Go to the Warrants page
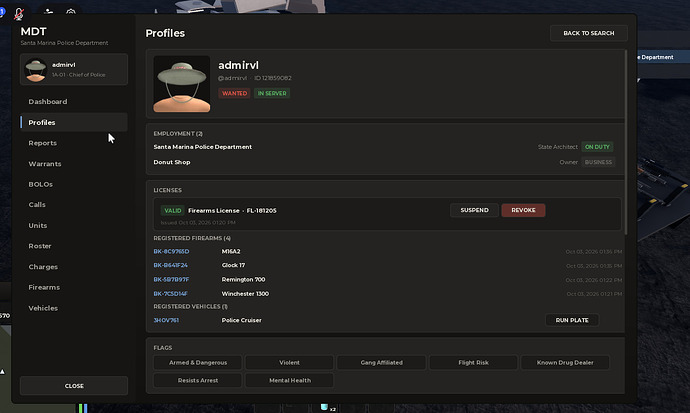Screen dimensions: 690x413 74,164
